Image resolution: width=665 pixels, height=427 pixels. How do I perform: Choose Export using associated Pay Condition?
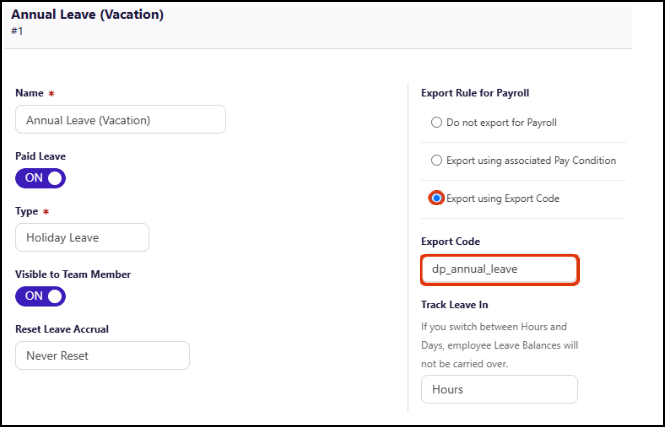(436, 160)
